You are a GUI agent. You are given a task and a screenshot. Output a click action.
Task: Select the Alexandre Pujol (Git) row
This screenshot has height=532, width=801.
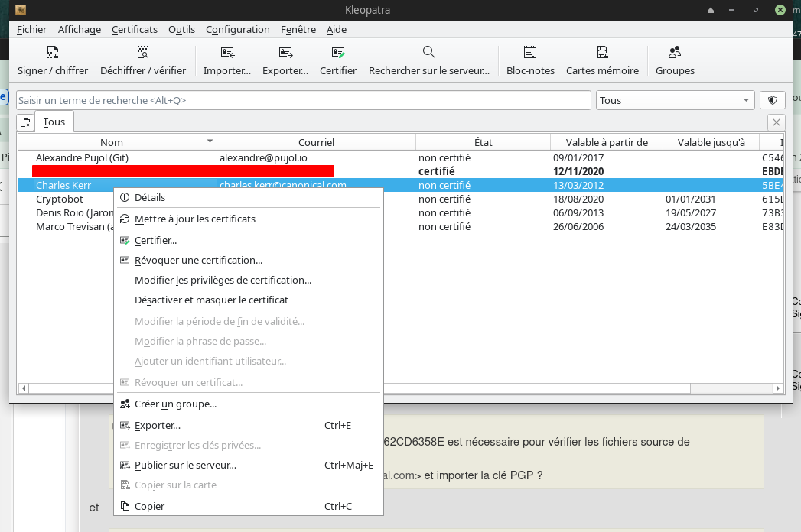coord(401,157)
